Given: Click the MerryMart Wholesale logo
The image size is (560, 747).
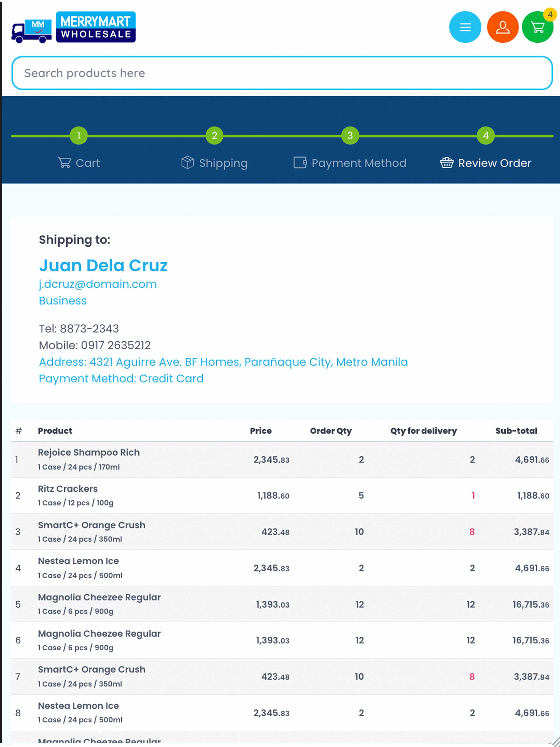Looking at the screenshot, I should (x=96, y=27).
